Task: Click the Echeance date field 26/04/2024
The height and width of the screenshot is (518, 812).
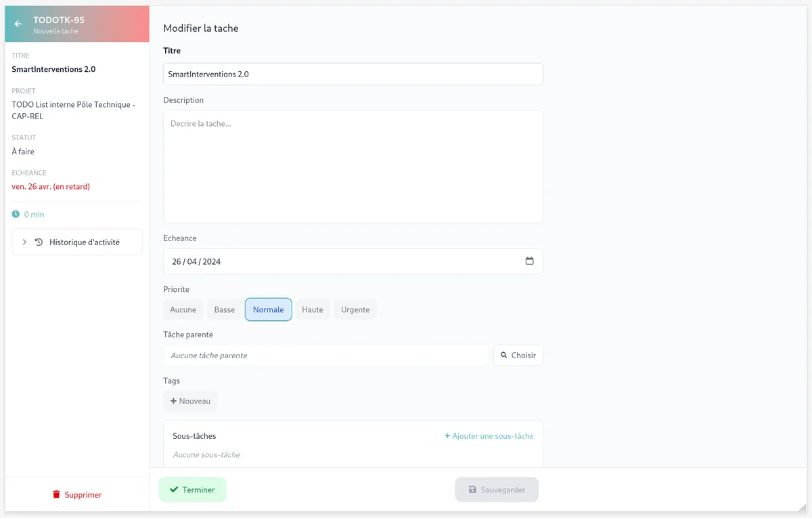Action: pyautogui.click(x=353, y=261)
